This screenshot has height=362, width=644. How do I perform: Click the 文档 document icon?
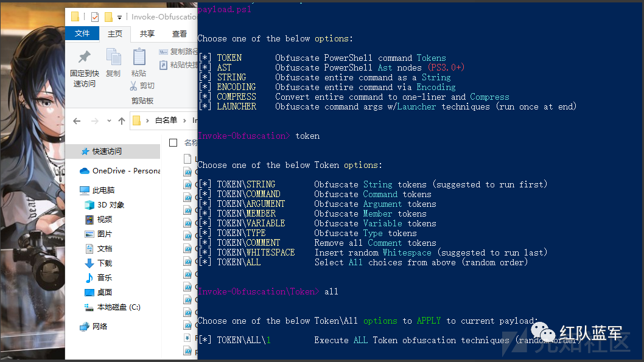89,249
